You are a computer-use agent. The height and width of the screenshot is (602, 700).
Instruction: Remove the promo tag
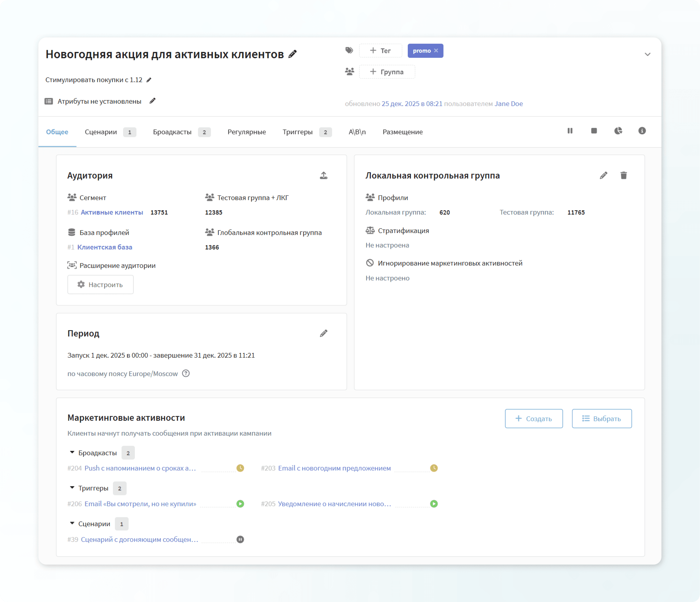click(x=436, y=51)
